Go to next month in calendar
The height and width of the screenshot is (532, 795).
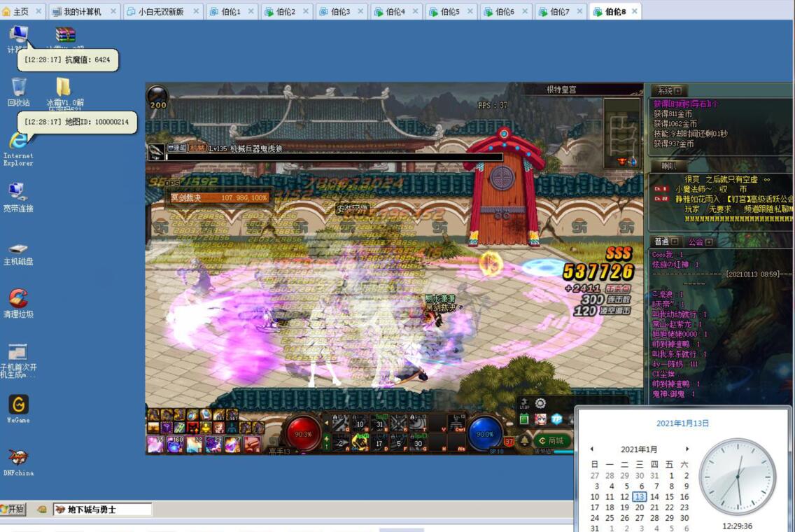click(687, 449)
